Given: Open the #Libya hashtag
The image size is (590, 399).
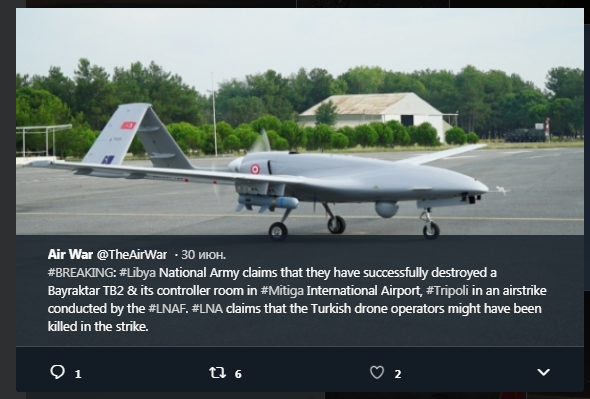Looking at the screenshot, I should [x=137, y=273].
